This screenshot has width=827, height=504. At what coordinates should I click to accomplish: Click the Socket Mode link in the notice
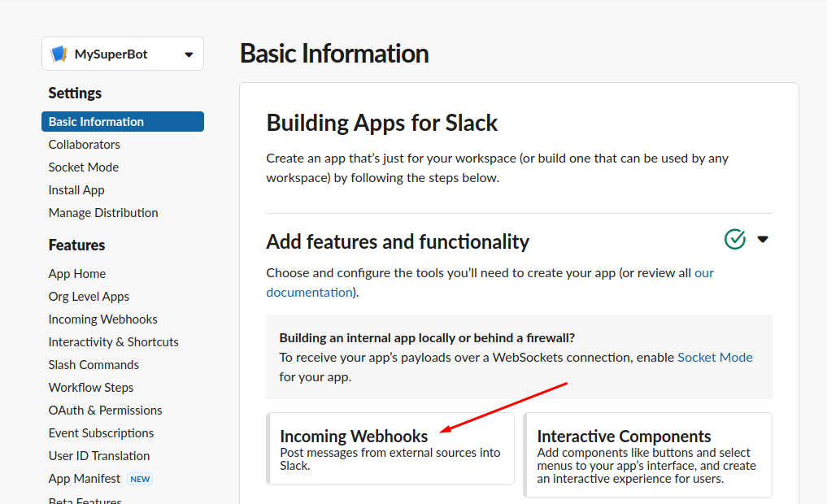[715, 358]
